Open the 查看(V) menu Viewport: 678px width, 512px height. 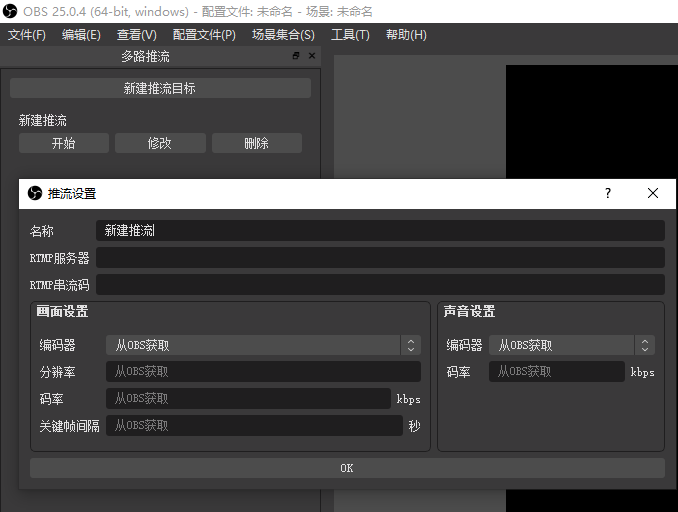(x=137, y=35)
